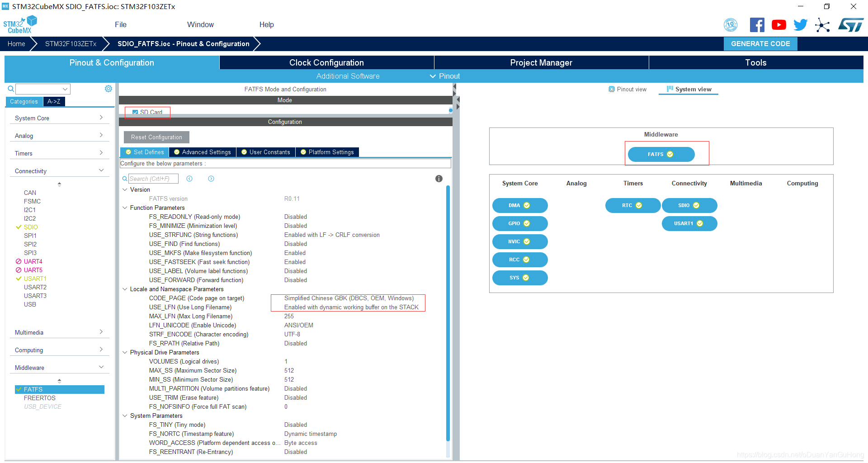Click the parameter info icon

(x=439, y=179)
